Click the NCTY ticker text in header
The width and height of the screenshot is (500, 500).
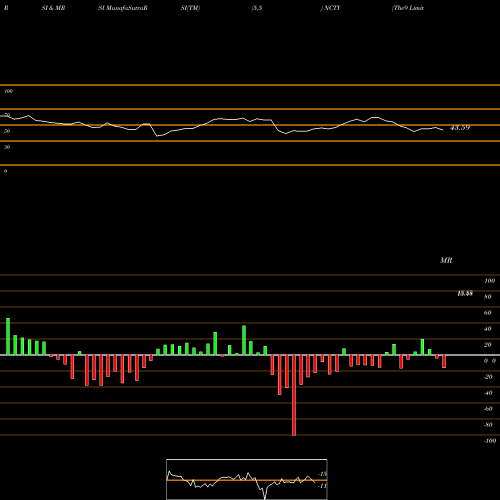[332, 8]
